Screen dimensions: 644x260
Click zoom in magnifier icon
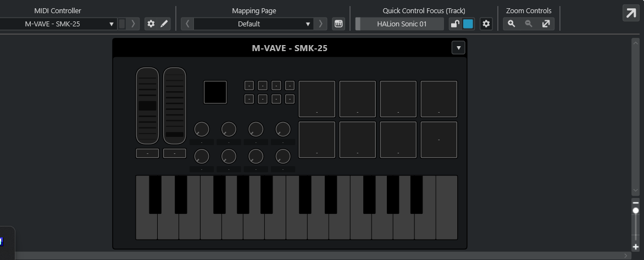point(512,24)
